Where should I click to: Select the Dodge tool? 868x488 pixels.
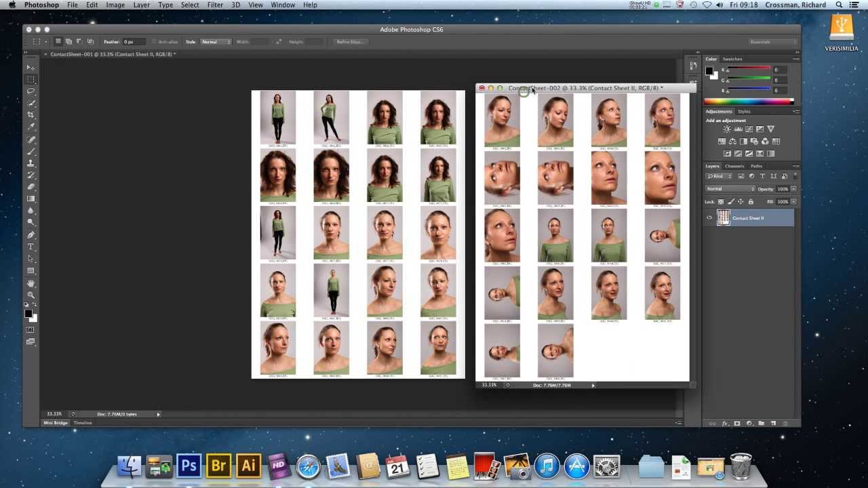31,222
